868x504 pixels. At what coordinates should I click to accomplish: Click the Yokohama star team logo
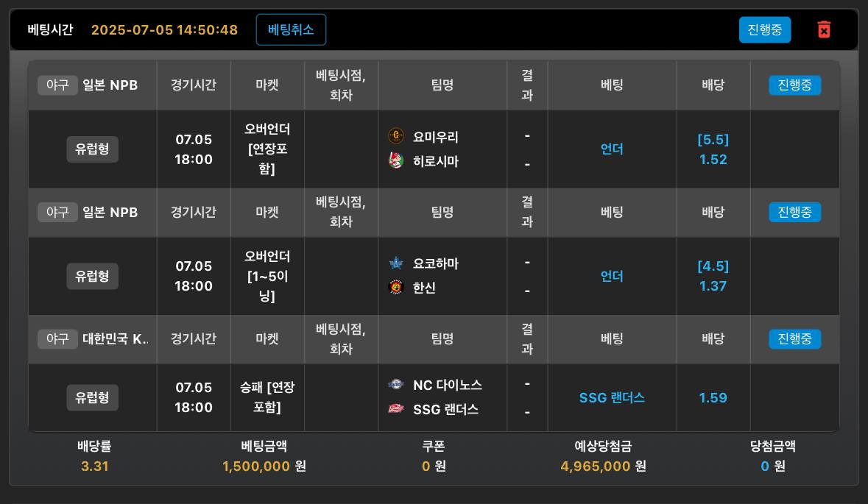(x=396, y=263)
